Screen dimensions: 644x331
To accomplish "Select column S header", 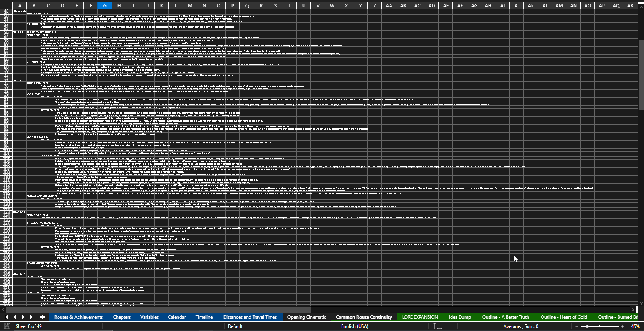I will click(275, 5).
